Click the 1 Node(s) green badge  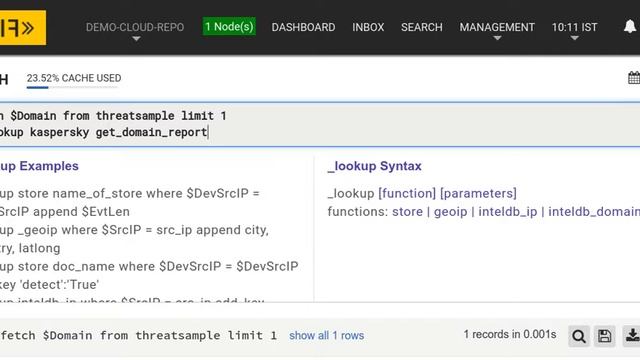(229, 27)
